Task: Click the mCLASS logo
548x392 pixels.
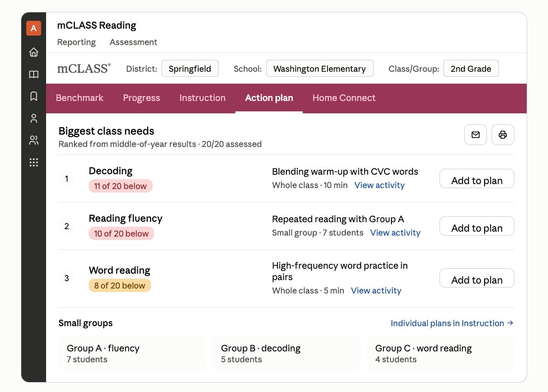Action: [84, 68]
